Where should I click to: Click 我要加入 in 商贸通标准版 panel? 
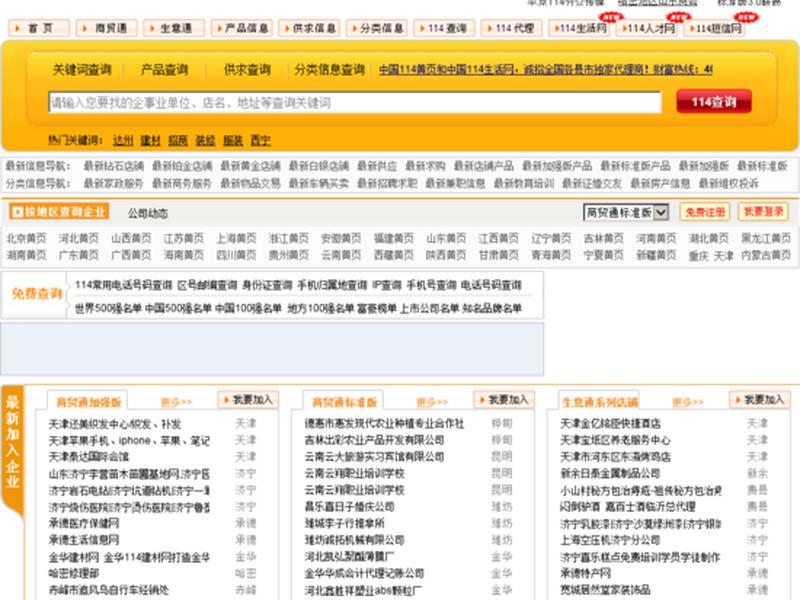[504, 399]
